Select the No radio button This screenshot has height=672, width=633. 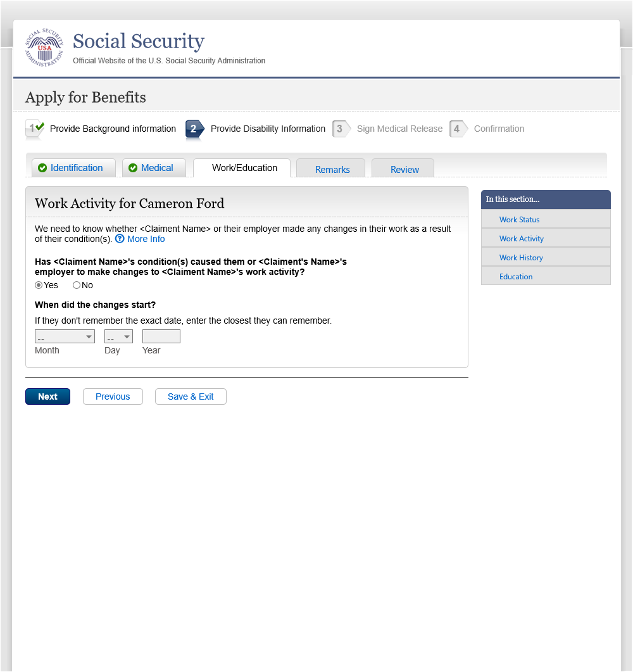coord(77,285)
